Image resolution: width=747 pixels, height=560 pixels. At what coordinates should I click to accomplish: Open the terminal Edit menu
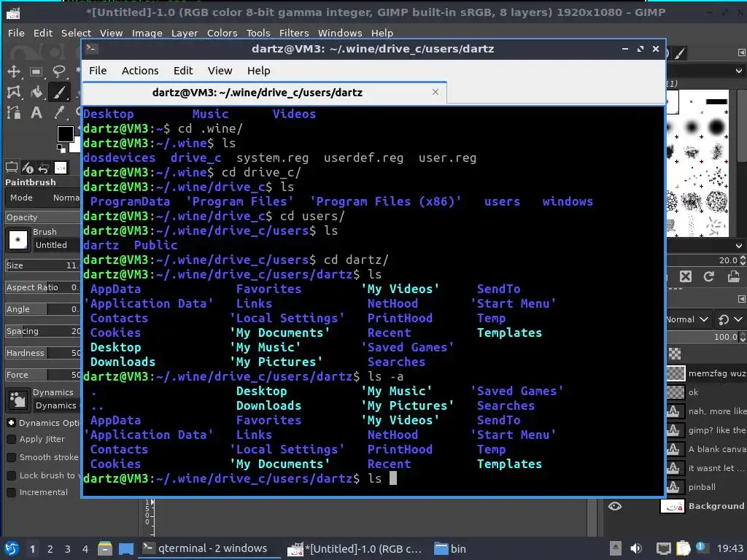pyautogui.click(x=183, y=71)
